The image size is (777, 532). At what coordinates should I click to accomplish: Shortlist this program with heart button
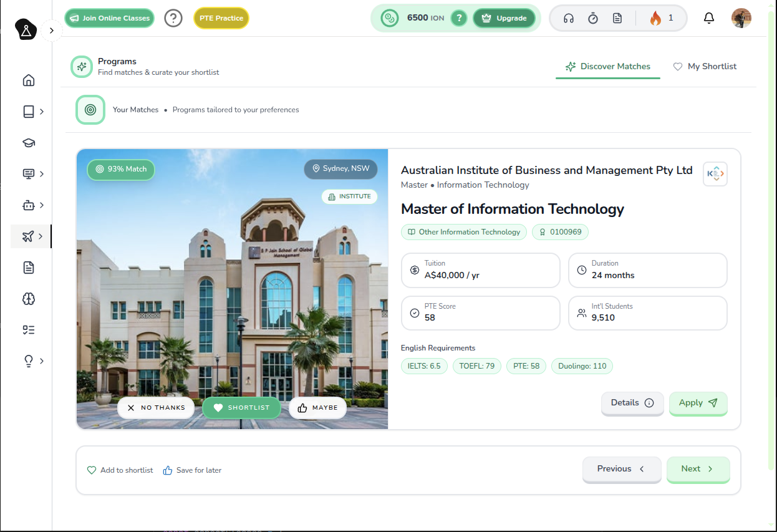tap(241, 408)
